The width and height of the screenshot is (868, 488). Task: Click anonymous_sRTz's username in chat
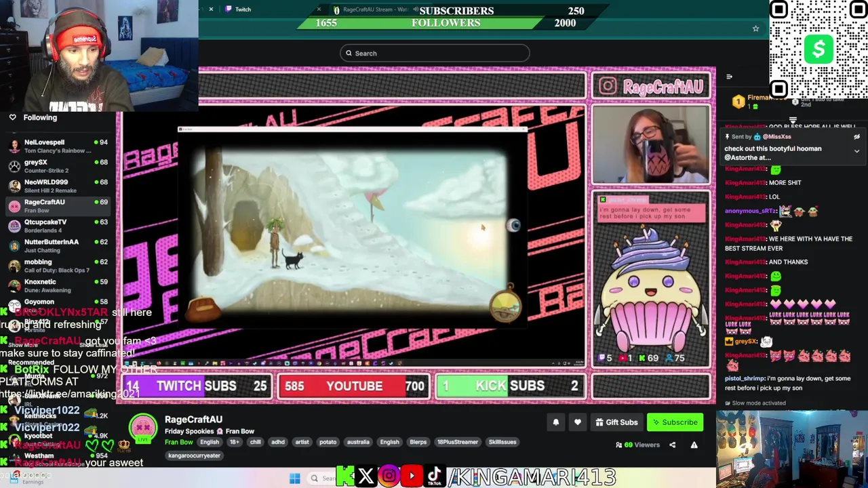tap(751, 211)
